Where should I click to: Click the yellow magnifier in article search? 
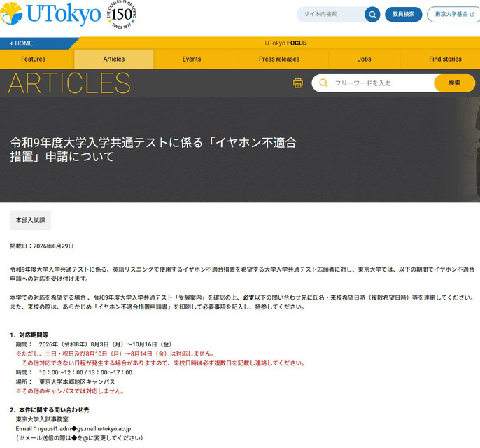(323, 83)
